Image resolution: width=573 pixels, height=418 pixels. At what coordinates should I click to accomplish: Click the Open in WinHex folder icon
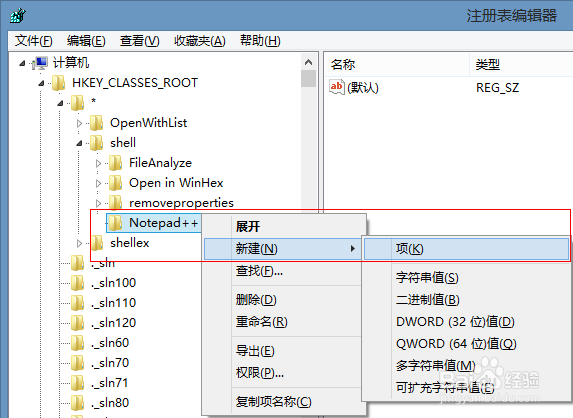coord(115,183)
